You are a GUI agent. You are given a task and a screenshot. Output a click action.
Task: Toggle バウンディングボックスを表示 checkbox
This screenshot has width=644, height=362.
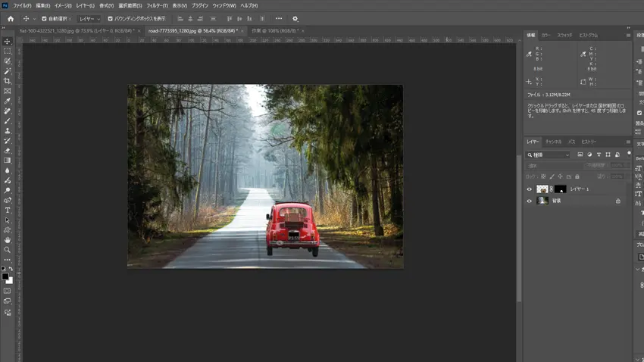tap(111, 18)
